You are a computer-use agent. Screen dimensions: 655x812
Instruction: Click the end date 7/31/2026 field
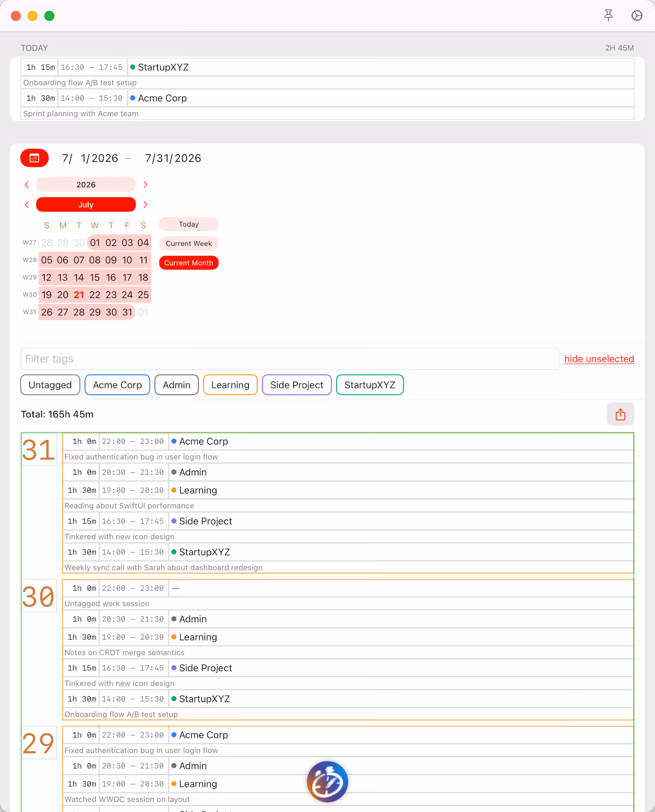[173, 158]
